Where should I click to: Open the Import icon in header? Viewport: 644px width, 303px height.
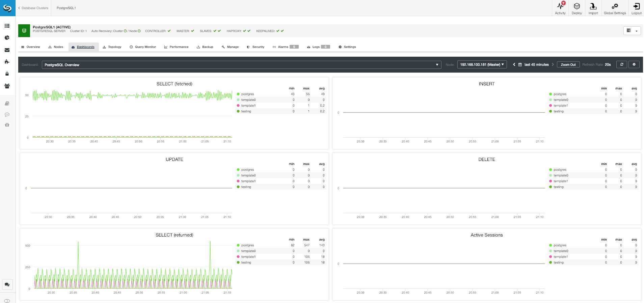click(x=593, y=8)
